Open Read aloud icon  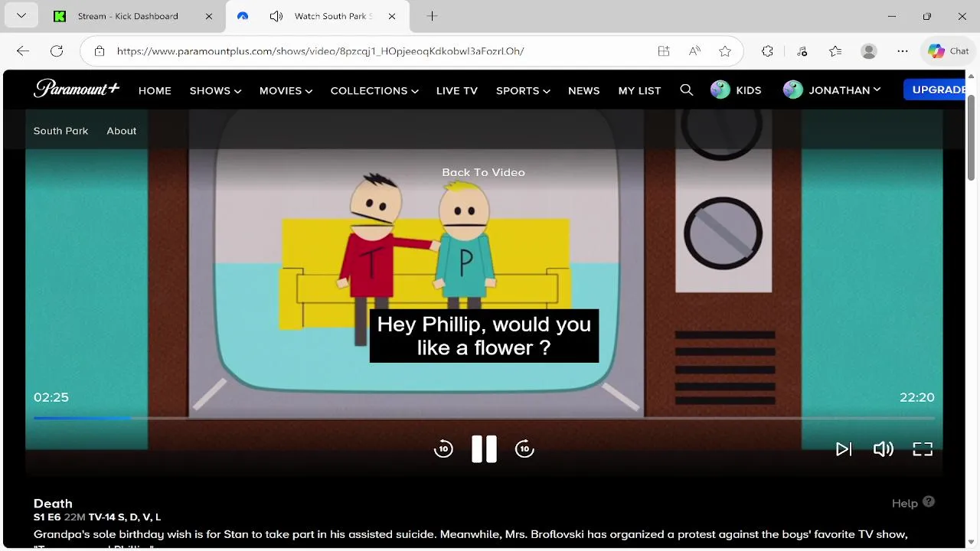point(694,51)
